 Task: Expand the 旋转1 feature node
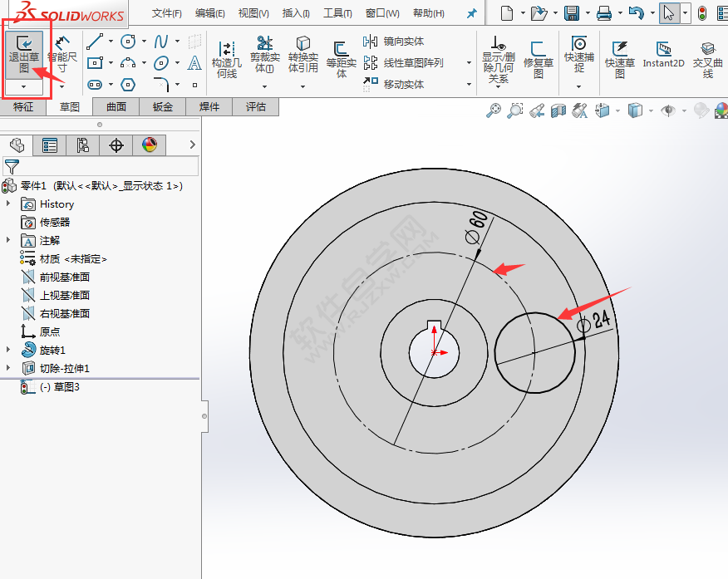pos(7,350)
